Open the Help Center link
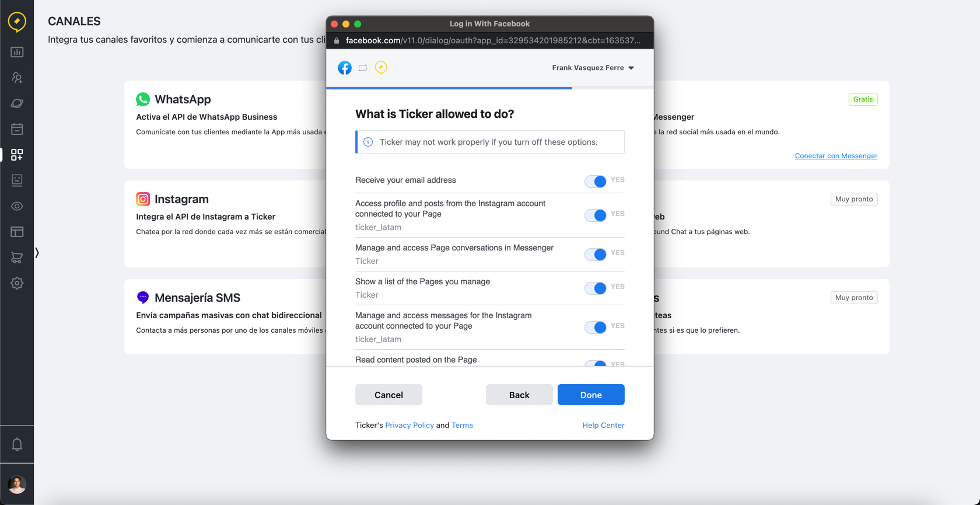 (603, 425)
